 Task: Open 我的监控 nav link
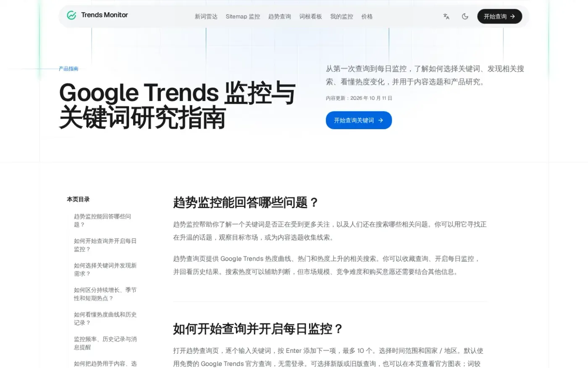coord(341,16)
